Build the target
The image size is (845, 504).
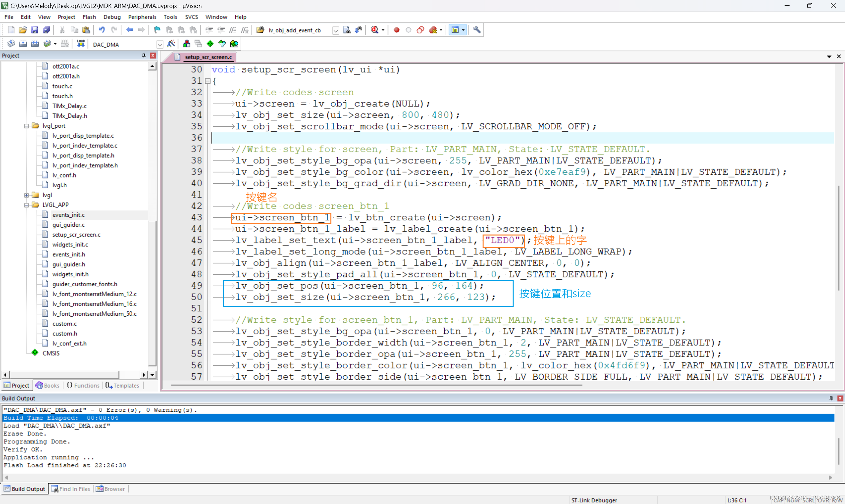point(23,44)
